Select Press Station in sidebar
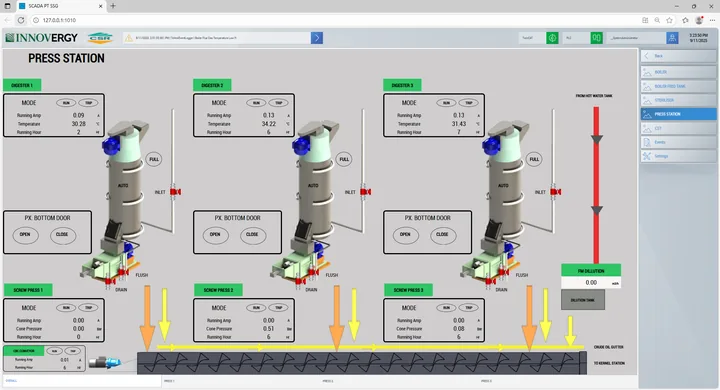 (x=678, y=114)
